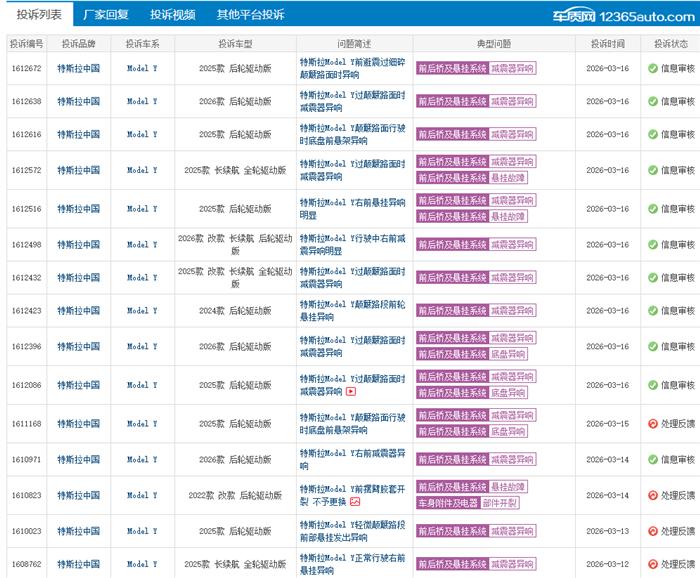Image resolution: width=700 pixels, height=578 pixels.
Task: Select the 投诉列表 tab
Action: pos(38,15)
